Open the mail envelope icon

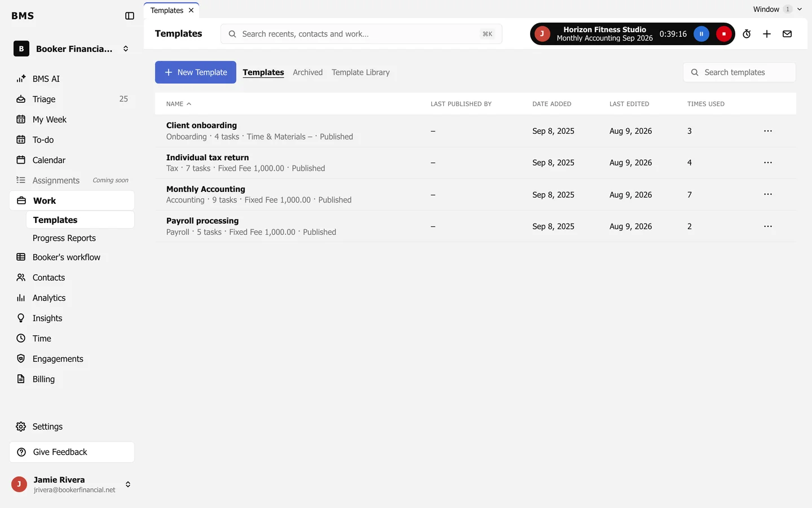coord(787,34)
